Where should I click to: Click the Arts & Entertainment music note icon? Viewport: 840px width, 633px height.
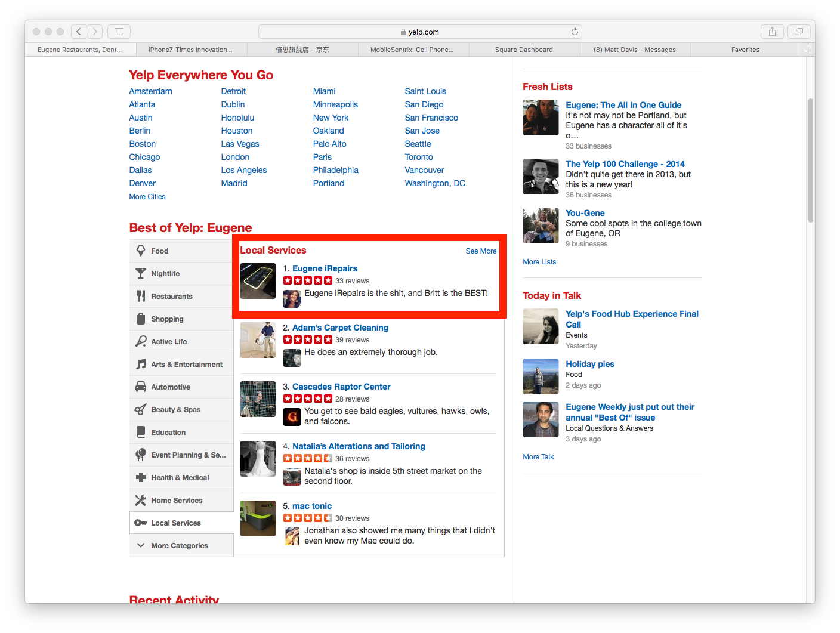(141, 364)
